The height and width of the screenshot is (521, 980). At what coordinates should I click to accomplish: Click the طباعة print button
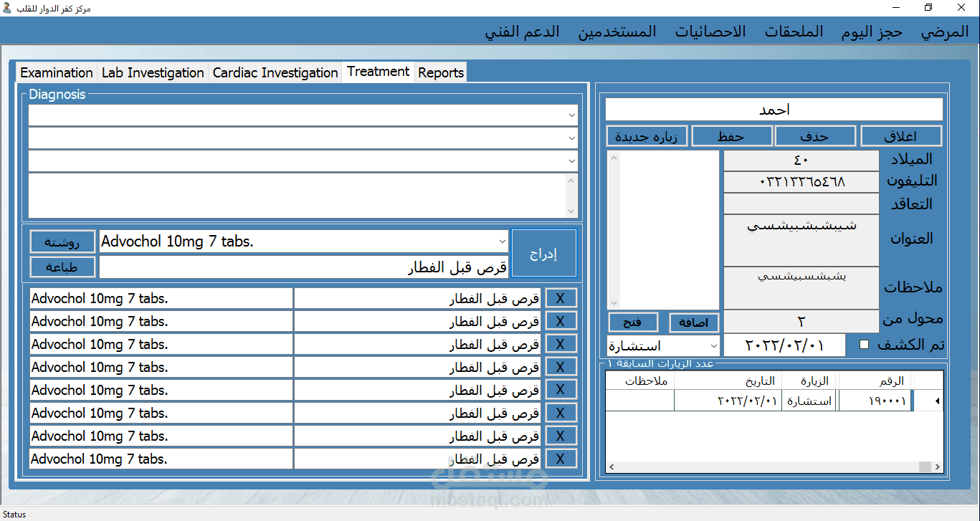coord(62,267)
